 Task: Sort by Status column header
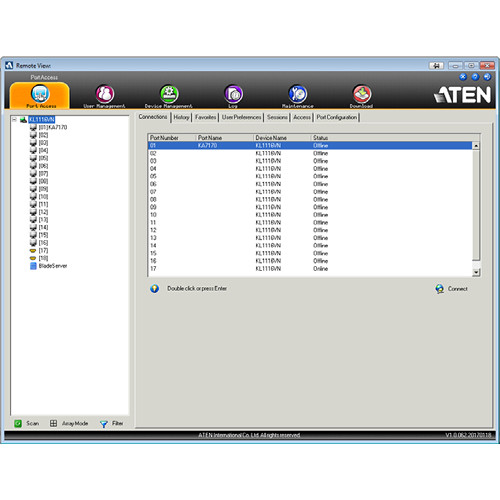point(395,138)
